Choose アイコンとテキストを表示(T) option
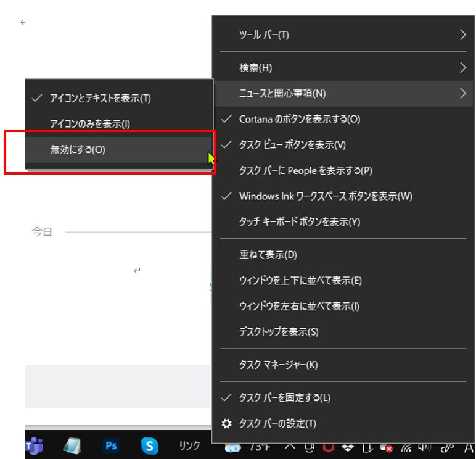Image resolution: width=476 pixels, height=459 pixels. point(118,98)
